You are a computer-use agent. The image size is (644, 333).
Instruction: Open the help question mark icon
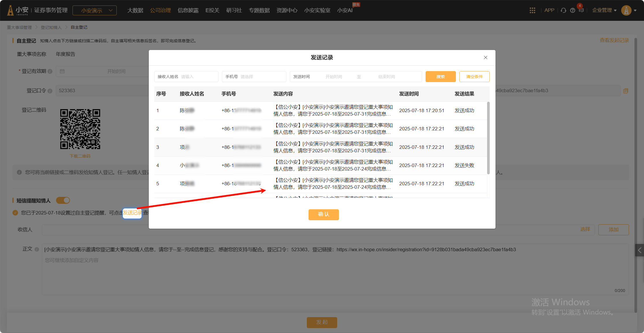click(572, 10)
